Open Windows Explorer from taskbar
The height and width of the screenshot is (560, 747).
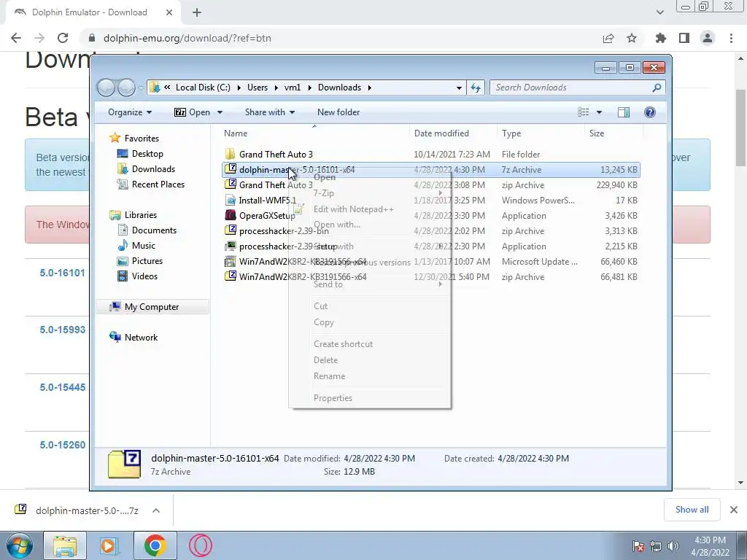[65, 545]
